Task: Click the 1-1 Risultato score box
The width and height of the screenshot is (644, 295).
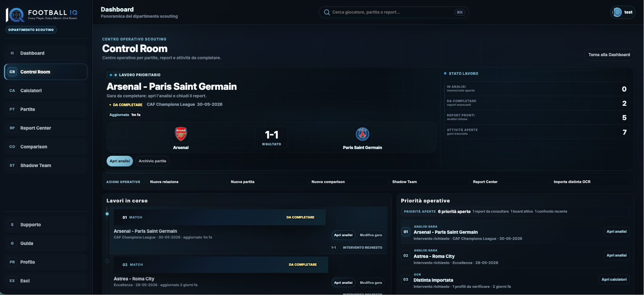Action: (272, 137)
